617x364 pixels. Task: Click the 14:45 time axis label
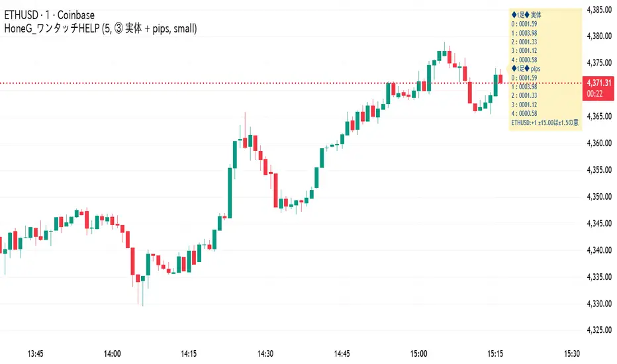coord(342,353)
